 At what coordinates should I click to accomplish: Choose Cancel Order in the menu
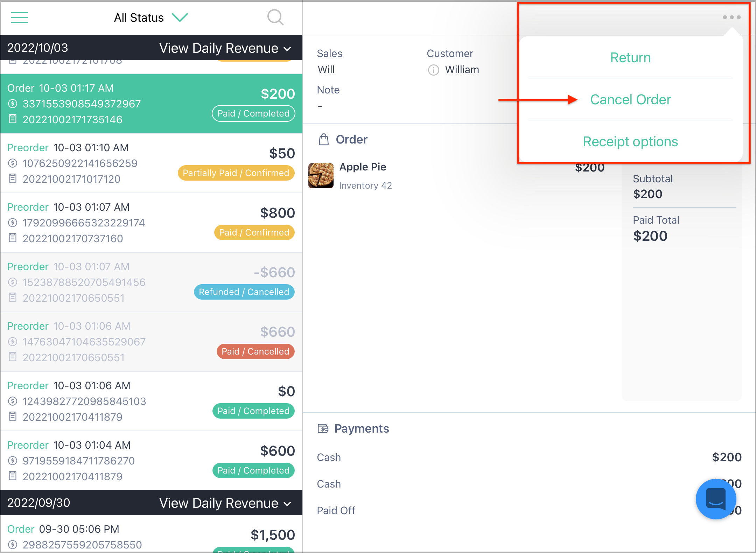tap(630, 100)
